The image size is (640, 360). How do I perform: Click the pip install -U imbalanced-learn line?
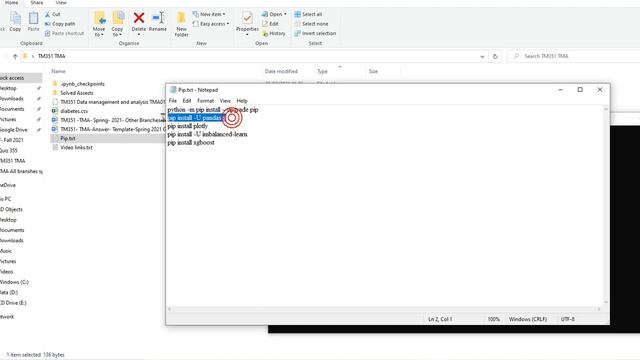(x=207, y=134)
